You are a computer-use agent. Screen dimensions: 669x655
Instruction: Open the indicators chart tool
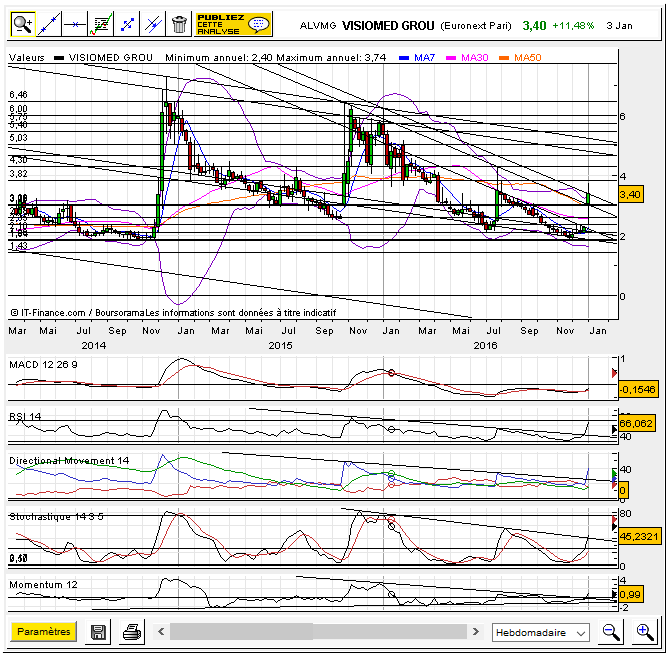coord(101,24)
